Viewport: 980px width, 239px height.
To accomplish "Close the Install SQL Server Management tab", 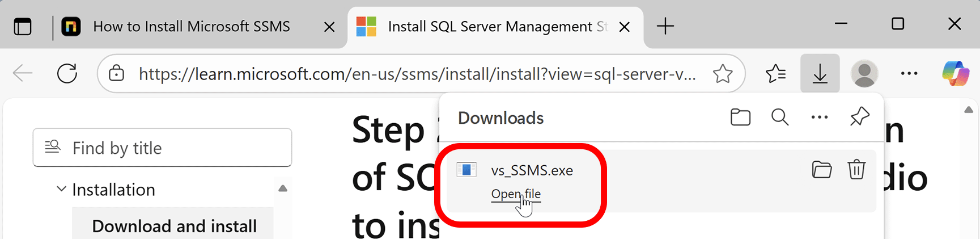I will click(625, 27).
